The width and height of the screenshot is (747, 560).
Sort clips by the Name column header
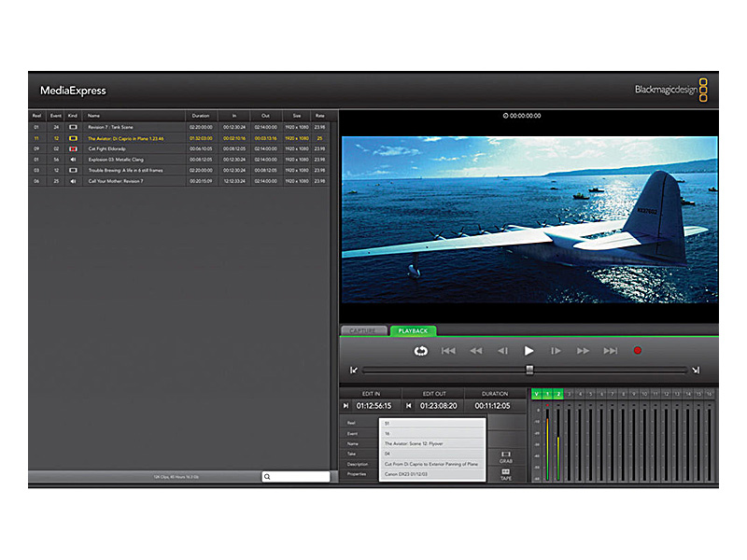pos(134,116)
